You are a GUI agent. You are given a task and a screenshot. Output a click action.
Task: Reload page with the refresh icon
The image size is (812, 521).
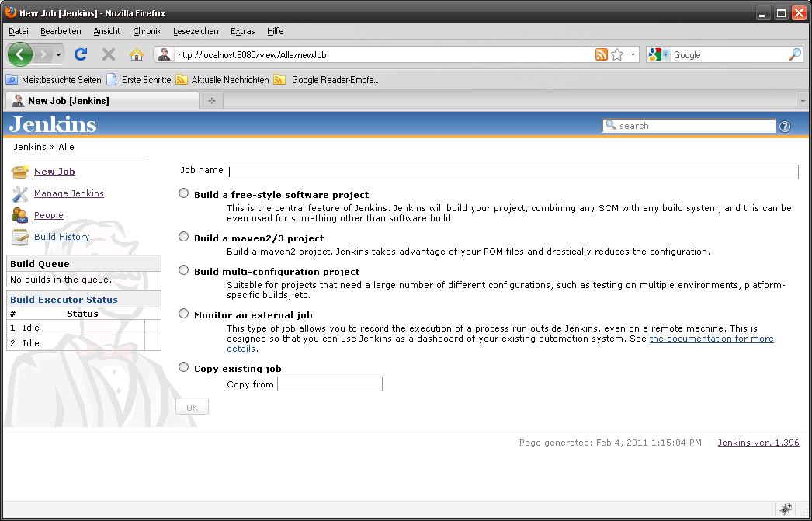click(x=81, y=54)
